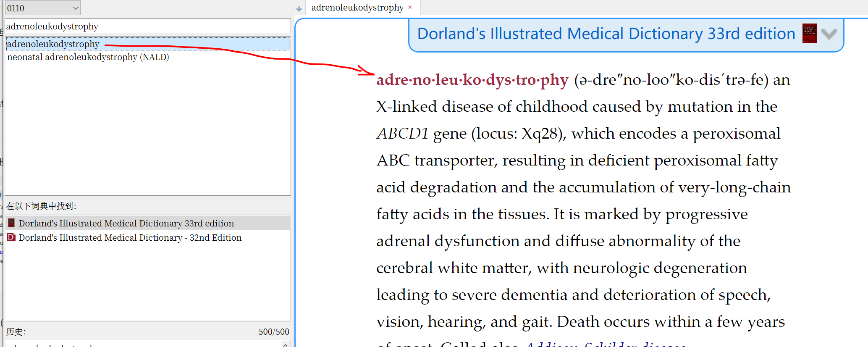Click the scroll-up arrow in history list
The height and width of the screenshot is (347, 868).
pyautogui.click(x=285, y=344)
